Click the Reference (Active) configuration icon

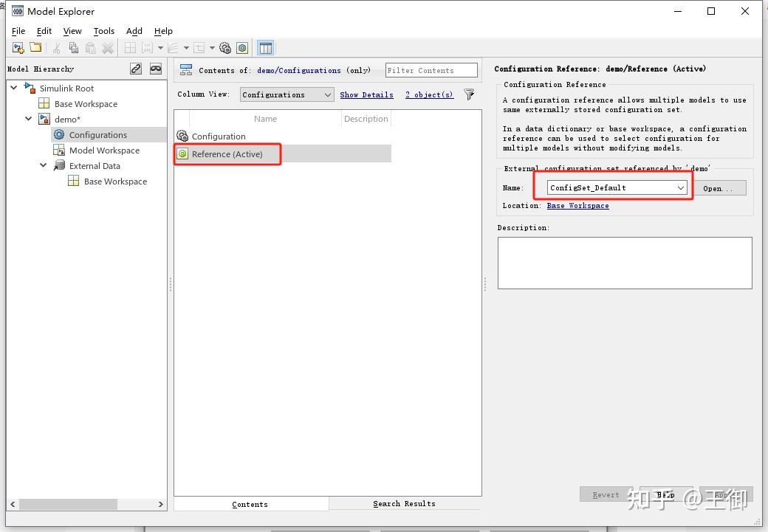pos(182,153)
